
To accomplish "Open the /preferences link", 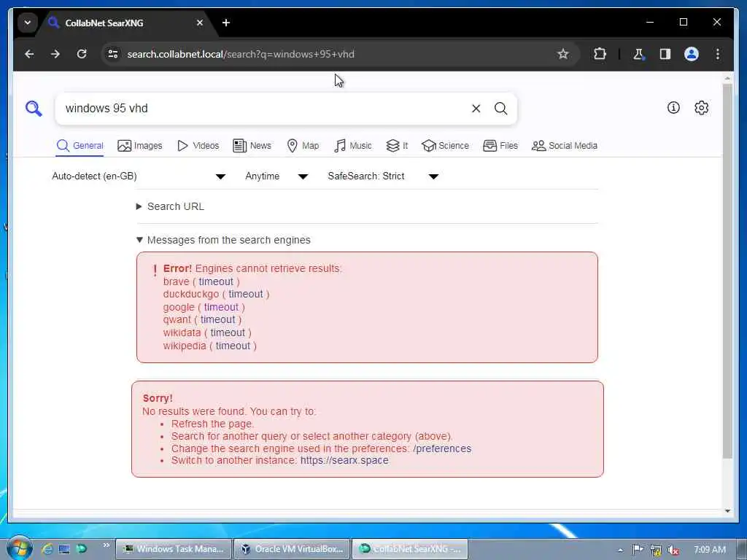I will pos(442,448).
